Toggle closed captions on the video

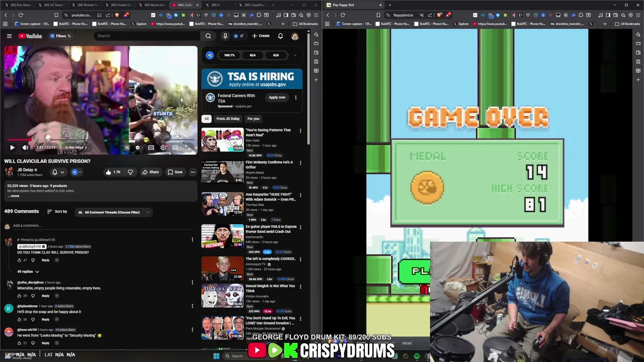point(151,147)
